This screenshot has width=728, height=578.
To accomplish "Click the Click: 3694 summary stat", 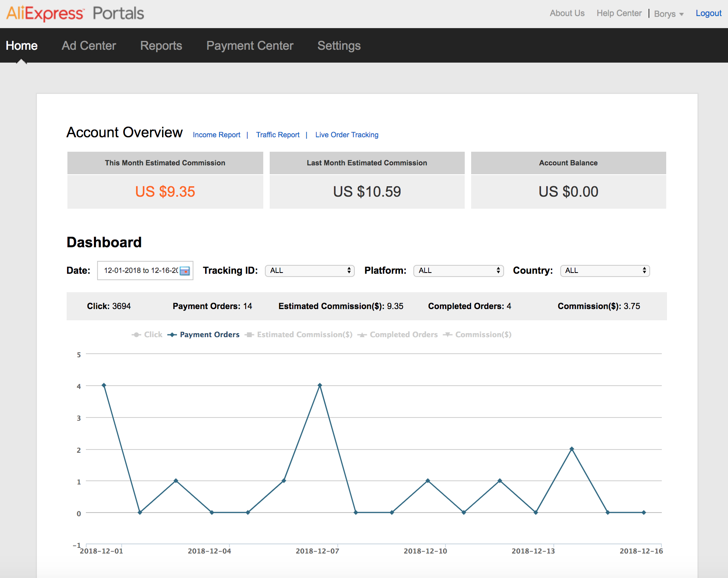I will (x=109, y=306).
